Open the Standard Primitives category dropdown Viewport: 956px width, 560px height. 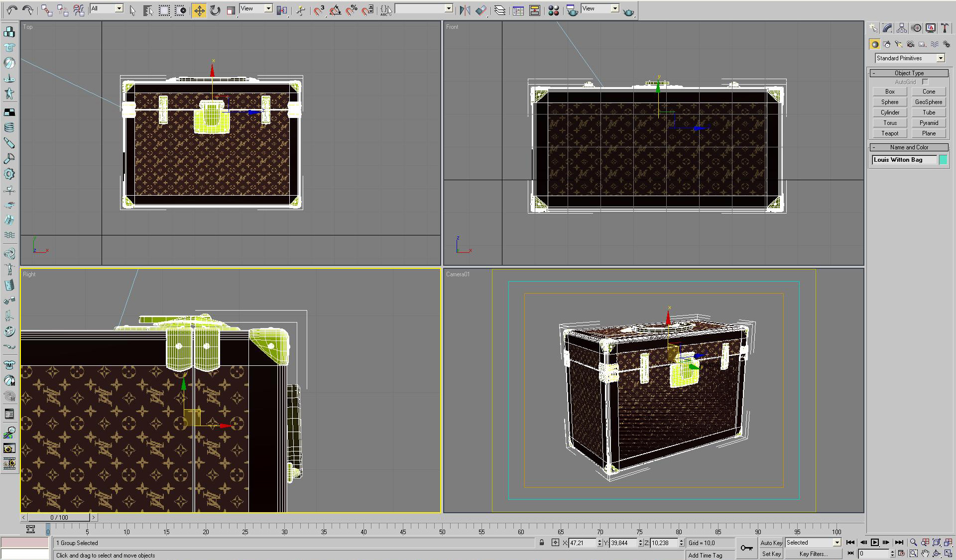pyautogui.click(x=941, y=58)
